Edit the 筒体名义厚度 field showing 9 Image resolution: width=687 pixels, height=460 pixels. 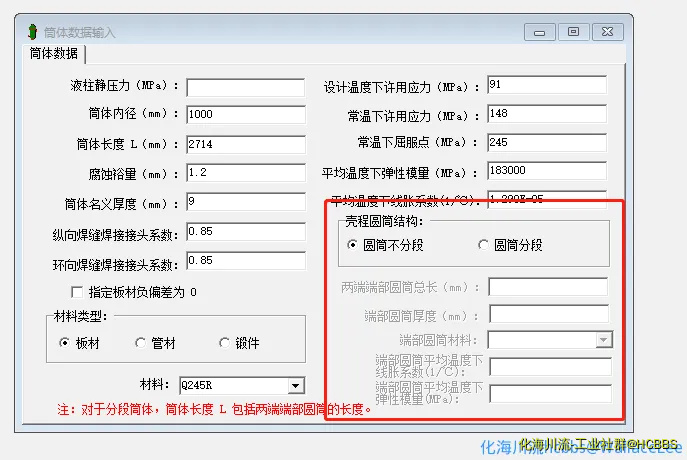tap(246, 202)
